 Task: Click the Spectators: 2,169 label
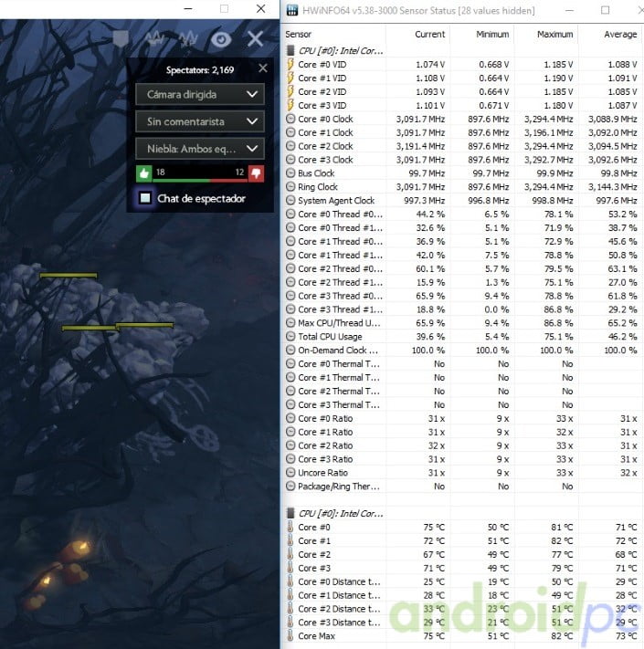click(200, 70)
